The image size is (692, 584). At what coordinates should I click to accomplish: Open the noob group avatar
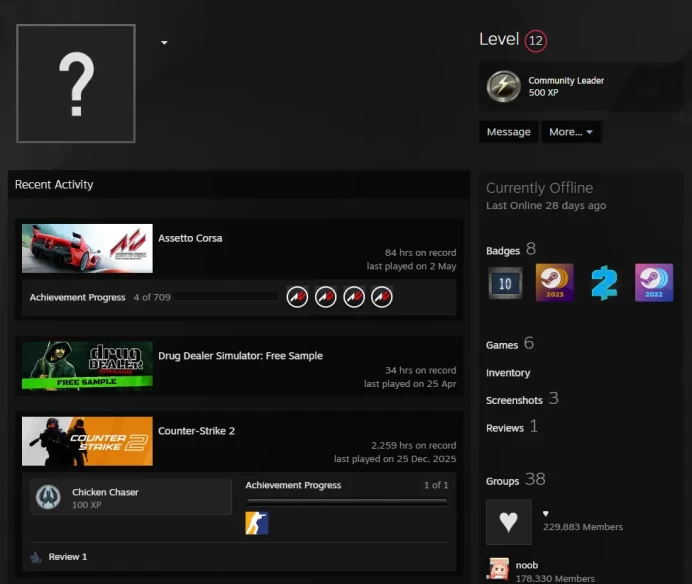(497, 570)
